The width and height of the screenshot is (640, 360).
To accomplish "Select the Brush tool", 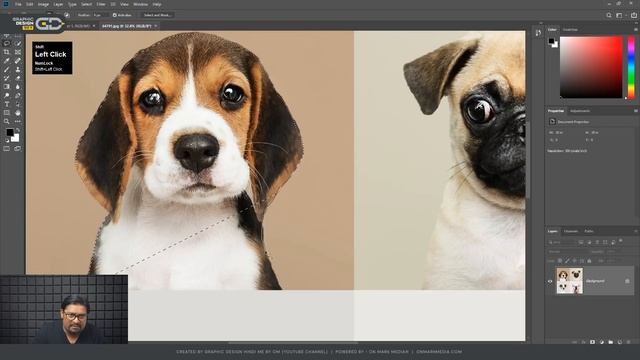I will click(x=7, y=69).
